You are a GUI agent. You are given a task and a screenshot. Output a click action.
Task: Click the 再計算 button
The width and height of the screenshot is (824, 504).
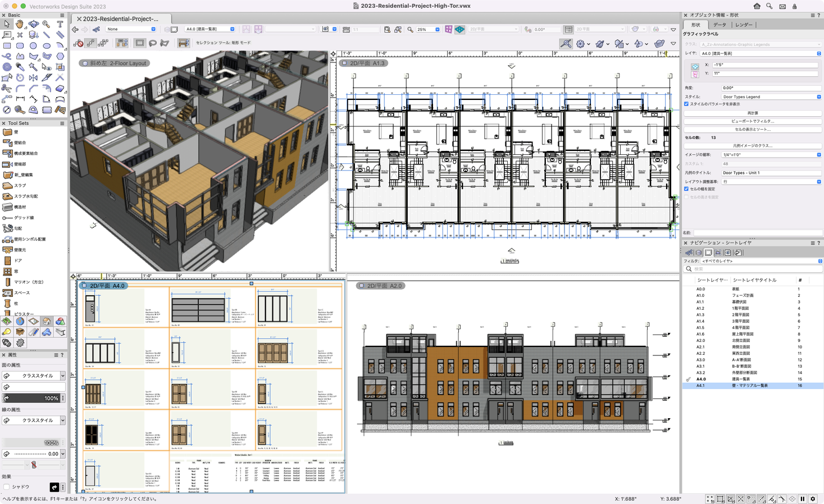(752, 112)
